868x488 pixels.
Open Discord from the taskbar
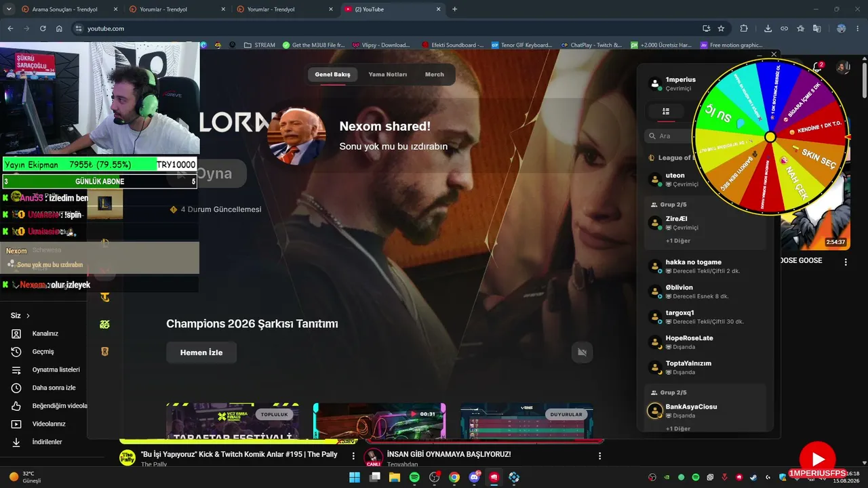[474, 477]
